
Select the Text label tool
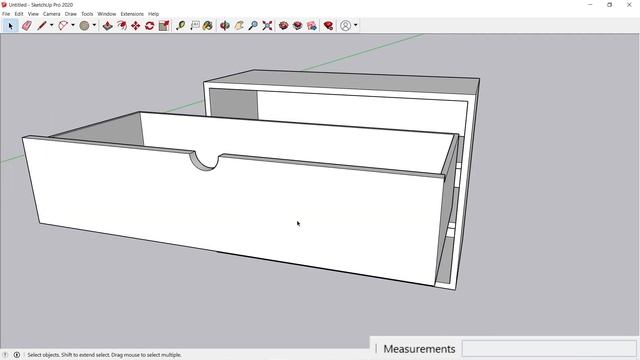coord(195,26)
